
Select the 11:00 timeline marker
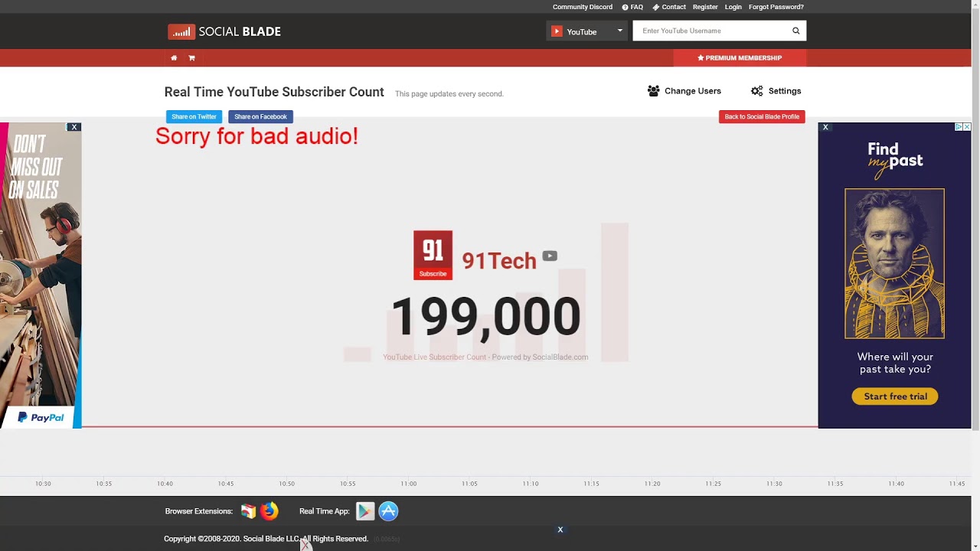tap(409, 484)
